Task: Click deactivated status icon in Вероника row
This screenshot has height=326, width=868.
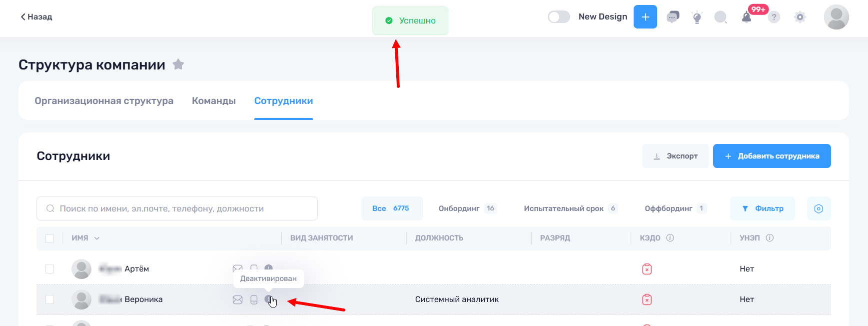Action: 269,299
